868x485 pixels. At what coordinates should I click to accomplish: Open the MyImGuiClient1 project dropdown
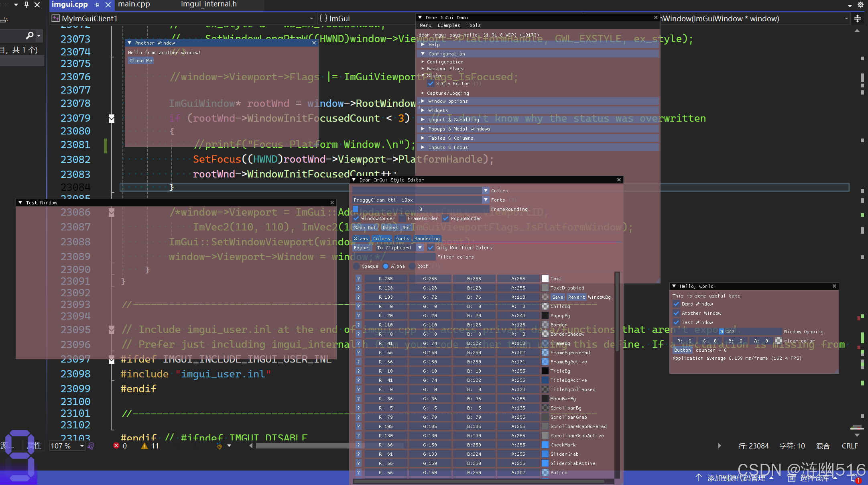click(311, 18)
